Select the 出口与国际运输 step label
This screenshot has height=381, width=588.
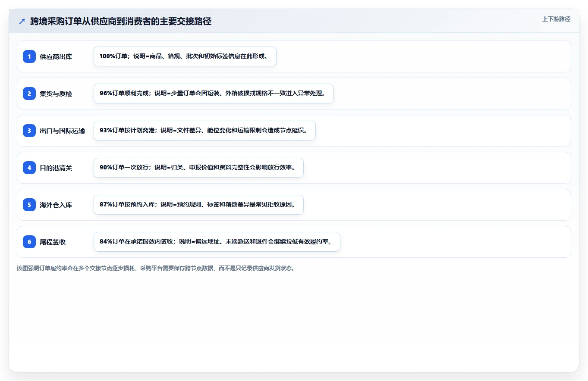click(62, 131)
